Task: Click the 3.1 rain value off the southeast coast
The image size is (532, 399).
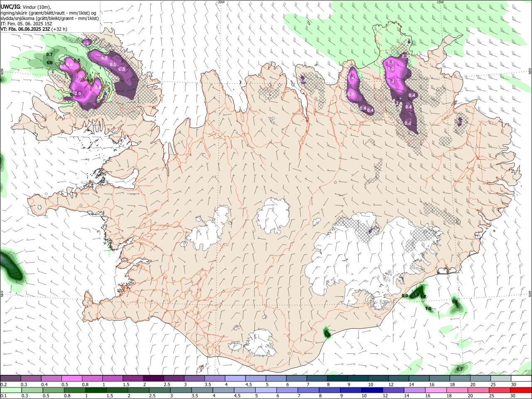Action: [415, 295]
